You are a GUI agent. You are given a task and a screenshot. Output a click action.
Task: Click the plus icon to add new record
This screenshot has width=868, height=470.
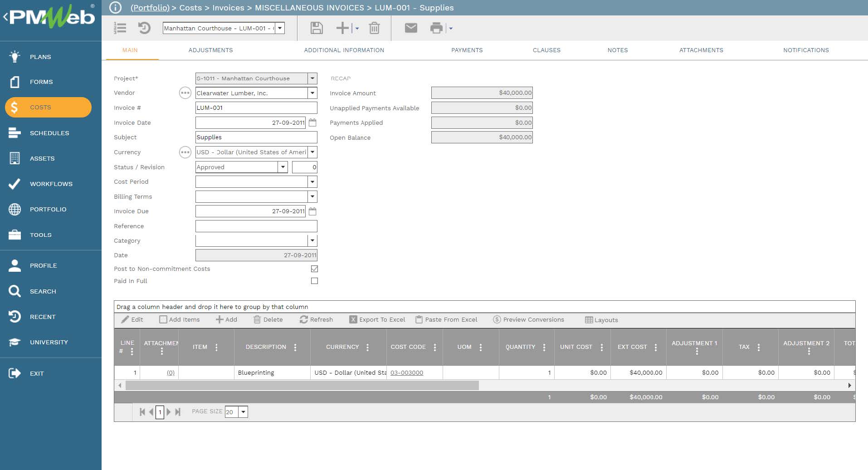[x=342, y=28]
